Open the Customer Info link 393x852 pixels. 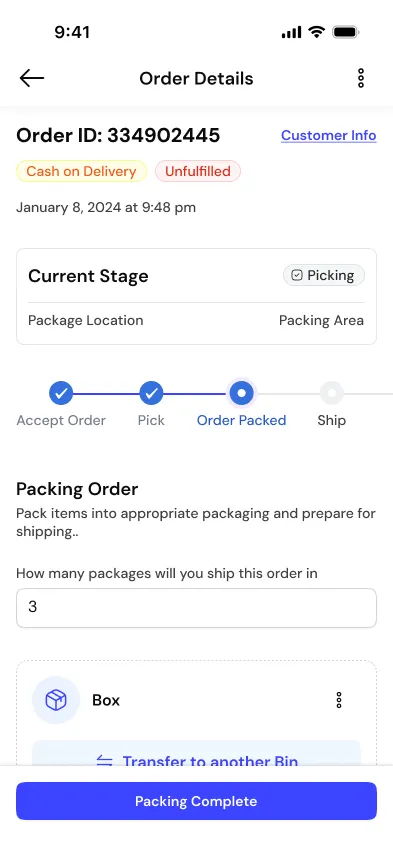[328, 135]
